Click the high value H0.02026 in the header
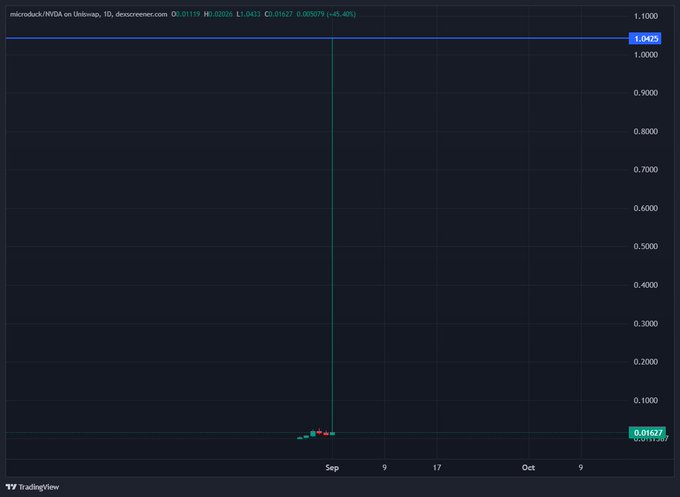Image resolution: width=680 pixels, height=497 pixels. 218,14
